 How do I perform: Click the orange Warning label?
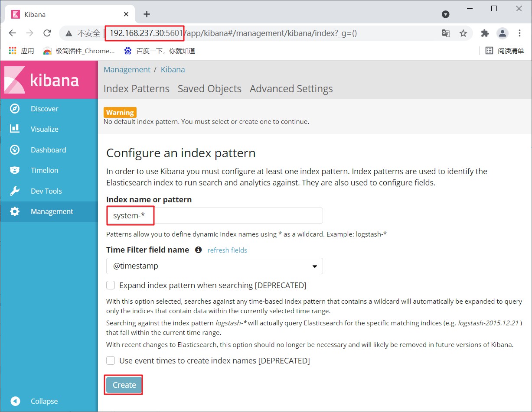pos(120,112)
